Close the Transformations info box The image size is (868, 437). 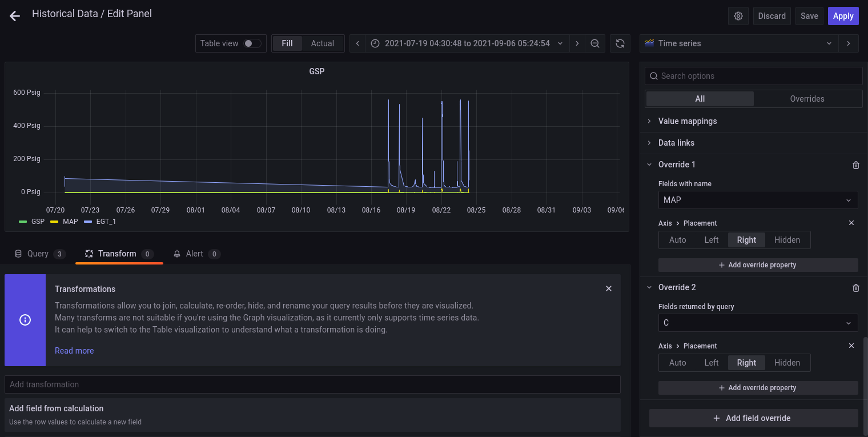click(609, 288)
